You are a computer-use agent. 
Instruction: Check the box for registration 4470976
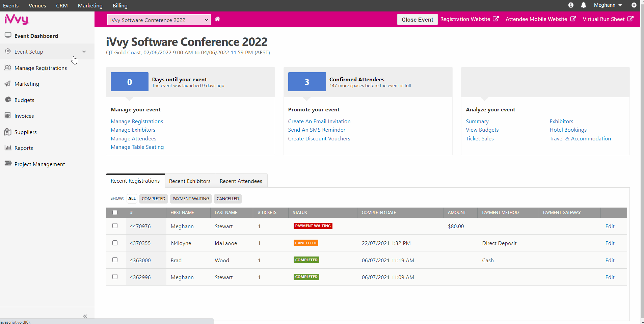[115, 226]
